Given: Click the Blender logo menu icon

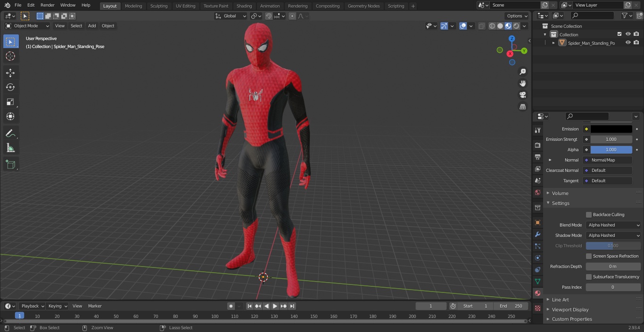Looking at the screenshot, I should coord(7,5).
